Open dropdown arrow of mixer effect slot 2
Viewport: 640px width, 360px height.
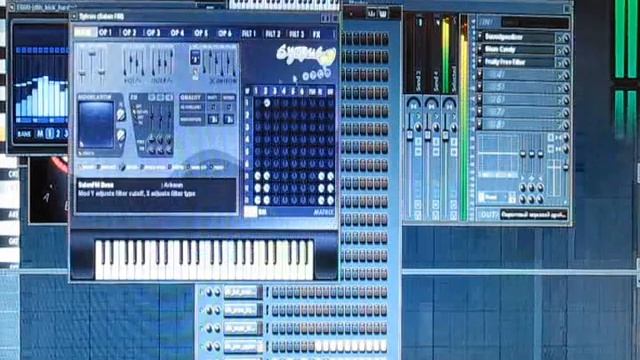480,50
